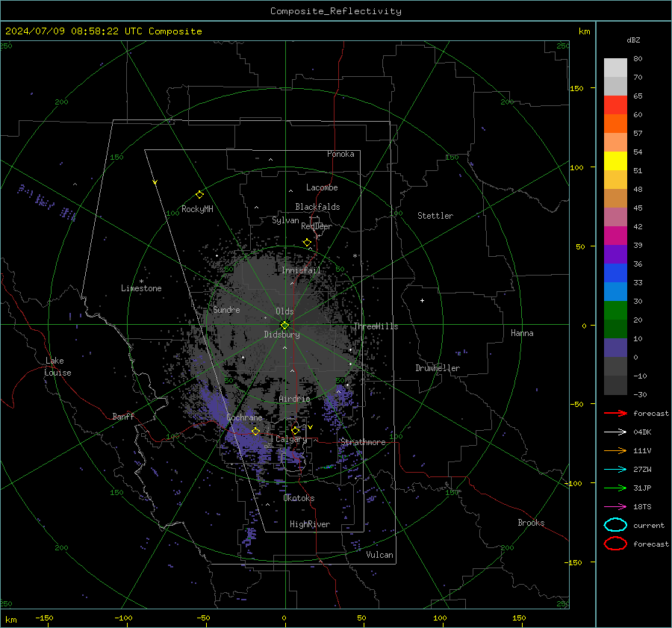Click the orange 111V arrow icon
The image size is (672, 628).
pos(615,450)
